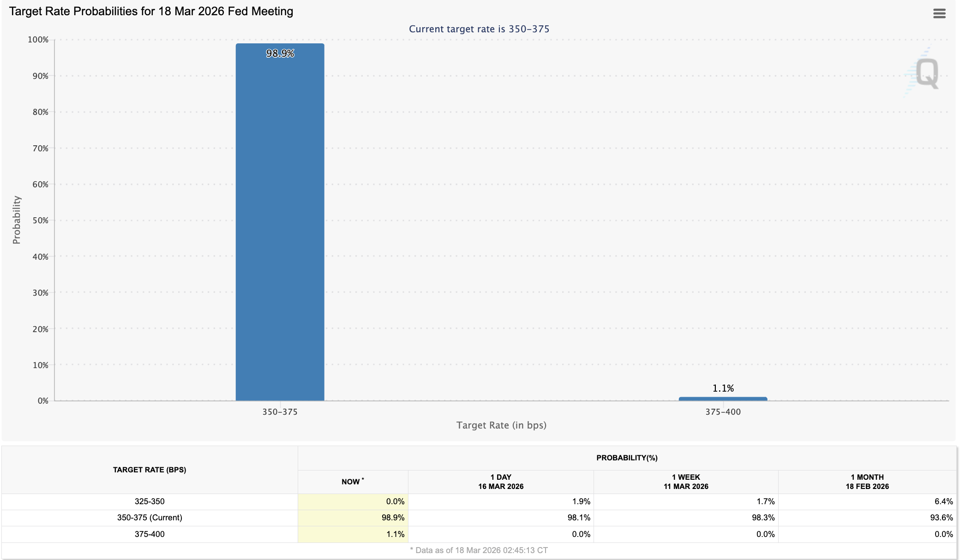Screen dimensions: 960x560
Task: Open the chart hamburger context menu
Action: [x=939, y=13]
